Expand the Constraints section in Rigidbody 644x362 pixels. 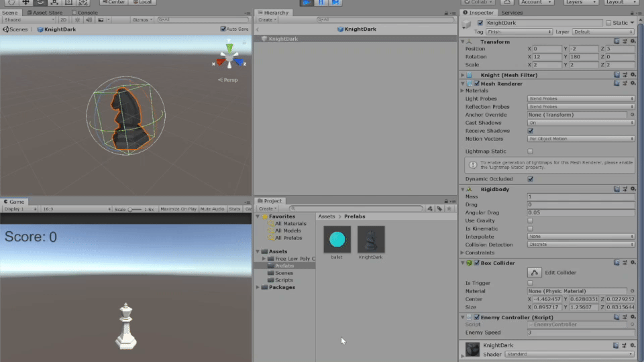click(462, 253)
